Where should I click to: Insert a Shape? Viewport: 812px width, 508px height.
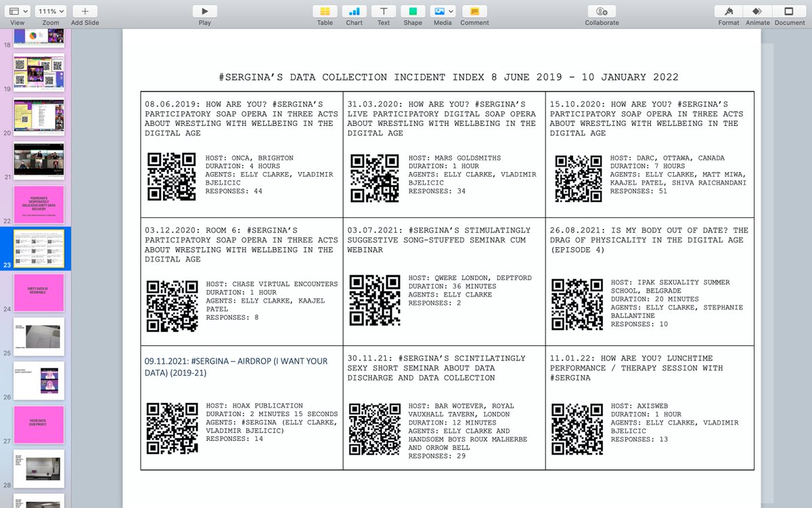tap(413, 12)
